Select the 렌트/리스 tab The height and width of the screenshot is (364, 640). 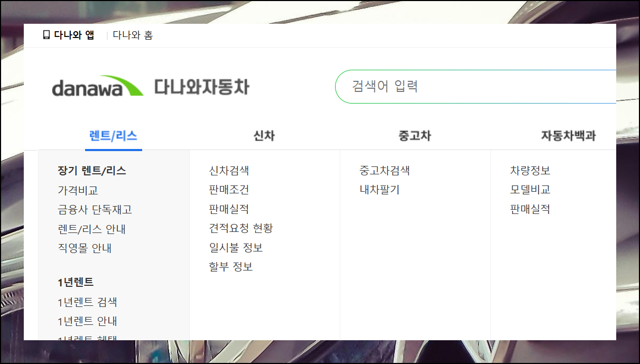[114, 136]
